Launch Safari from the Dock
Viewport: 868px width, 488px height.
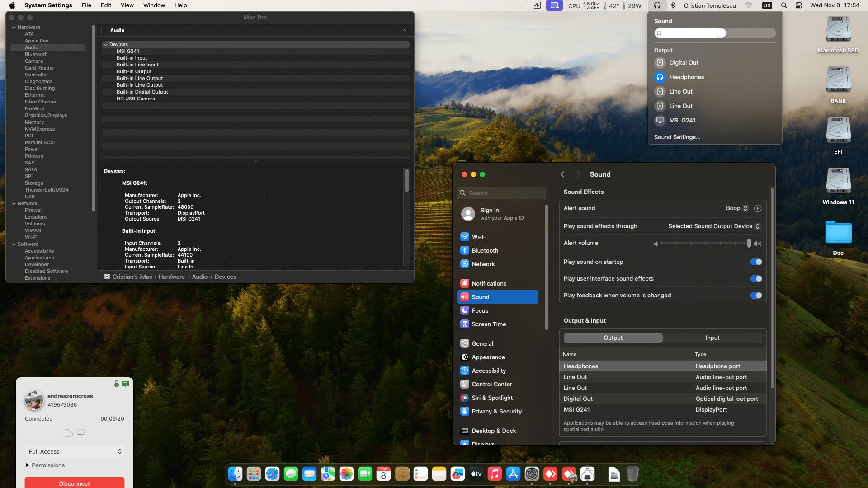pyautogui.click(x=272, y=474)
